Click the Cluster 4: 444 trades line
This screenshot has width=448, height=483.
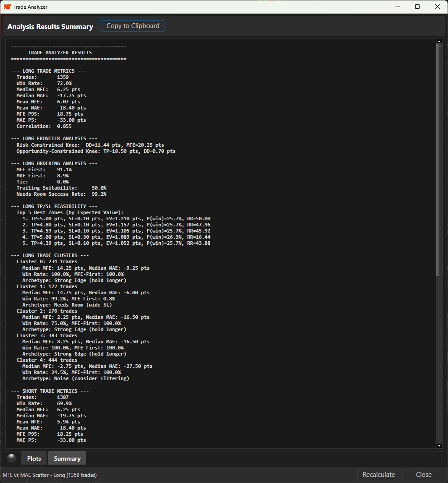(47, 360)
